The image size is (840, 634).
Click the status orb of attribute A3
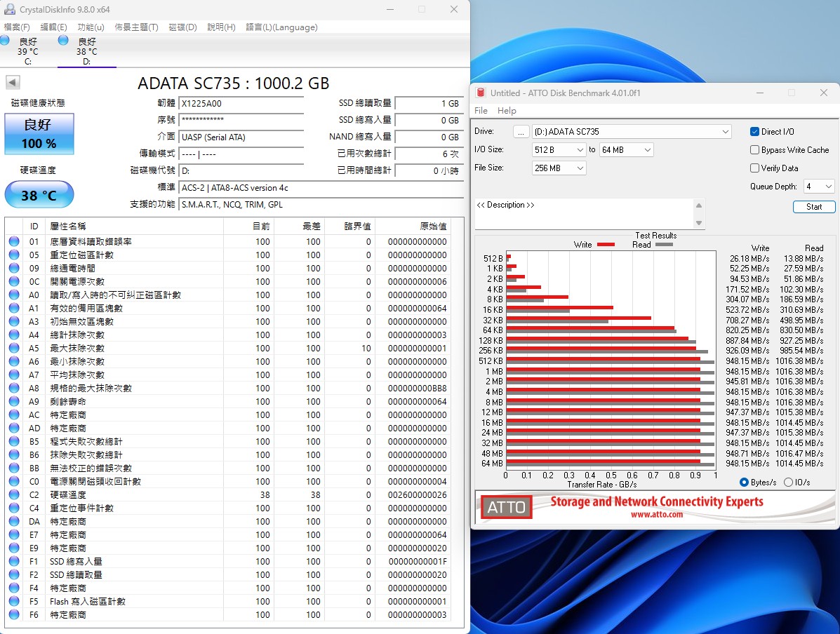coord(14,321)
